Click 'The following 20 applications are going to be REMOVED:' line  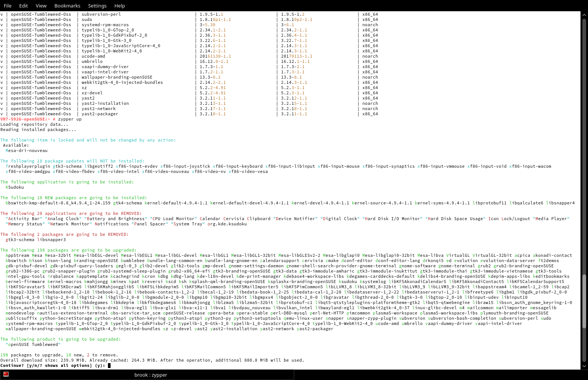click(71, 213)
